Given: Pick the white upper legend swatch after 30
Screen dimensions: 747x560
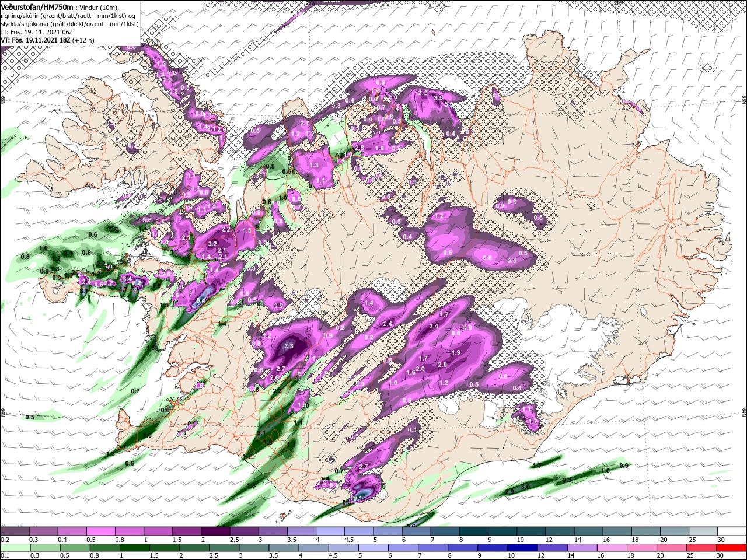Looking at the screenshot, I should coord(732,532).
